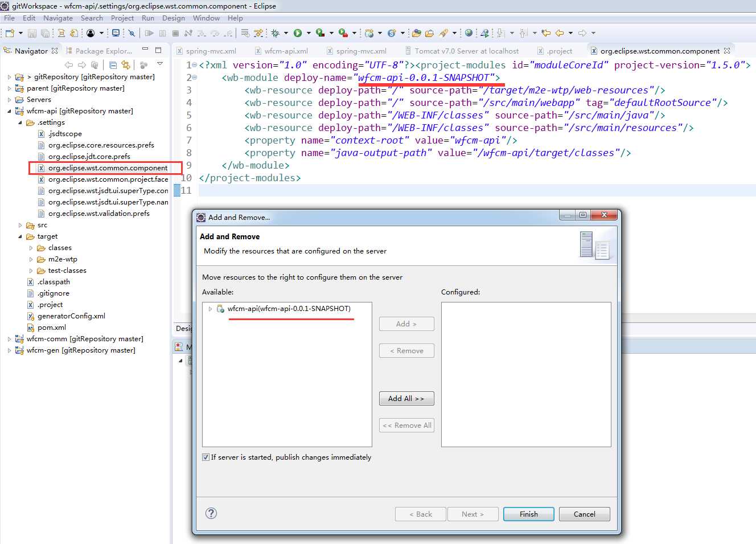Expand gitRepository project in Navigator
Screen dimensions: 756x544
[x=9, y=77]
